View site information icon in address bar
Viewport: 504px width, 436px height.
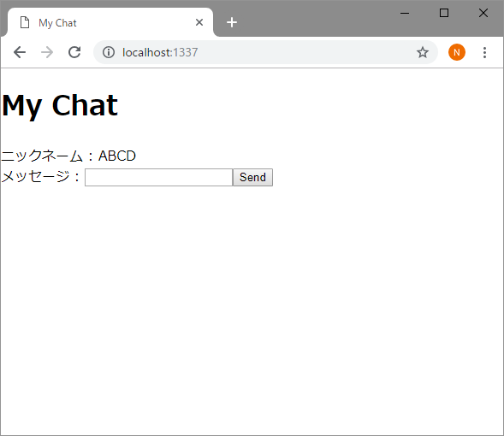(x=109, y=52)
